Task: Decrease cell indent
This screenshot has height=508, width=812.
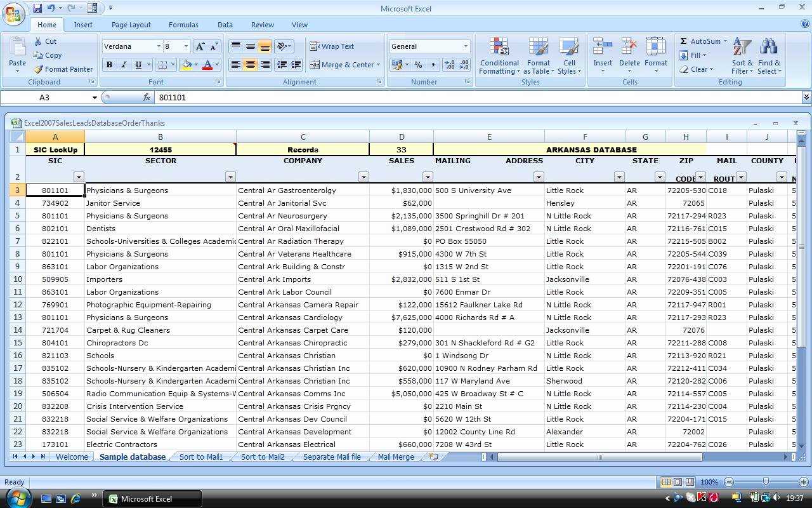Action: [x=281, y=65]
